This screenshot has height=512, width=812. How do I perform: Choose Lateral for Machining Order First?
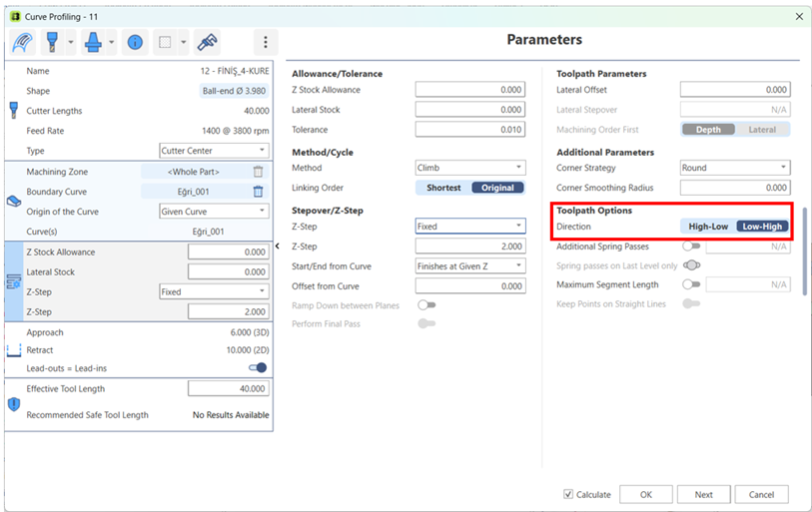tap(762, 130)
